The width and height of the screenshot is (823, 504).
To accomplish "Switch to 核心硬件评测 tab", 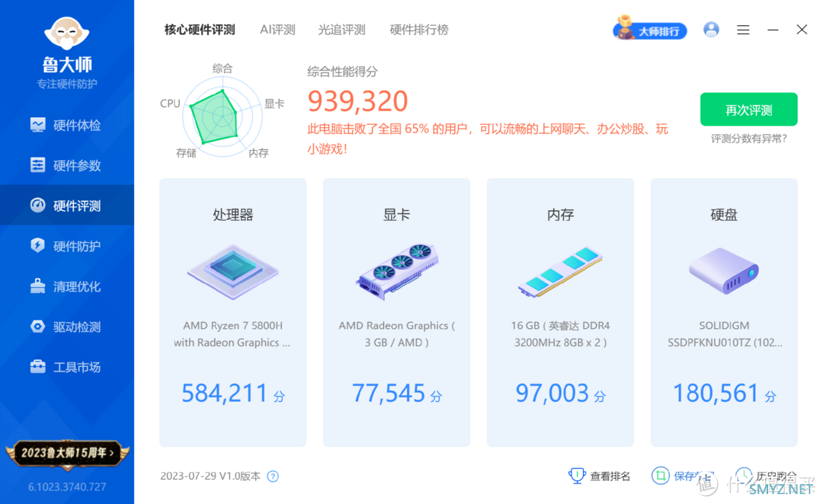I will click(x=200, y=30).
